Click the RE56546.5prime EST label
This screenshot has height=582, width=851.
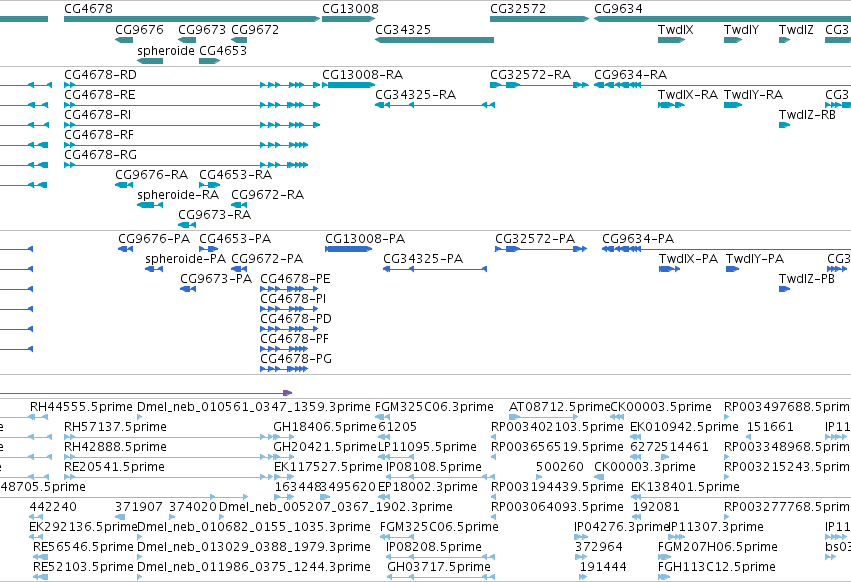83,547
